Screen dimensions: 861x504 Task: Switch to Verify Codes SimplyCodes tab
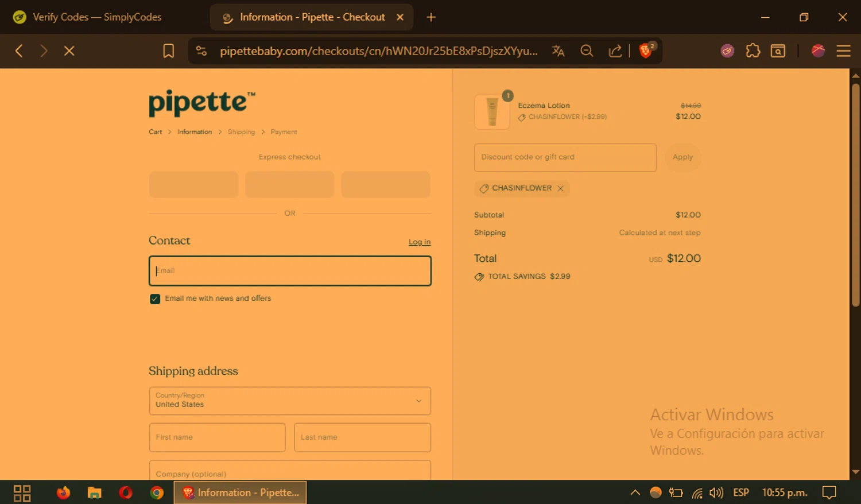(96, 17)
